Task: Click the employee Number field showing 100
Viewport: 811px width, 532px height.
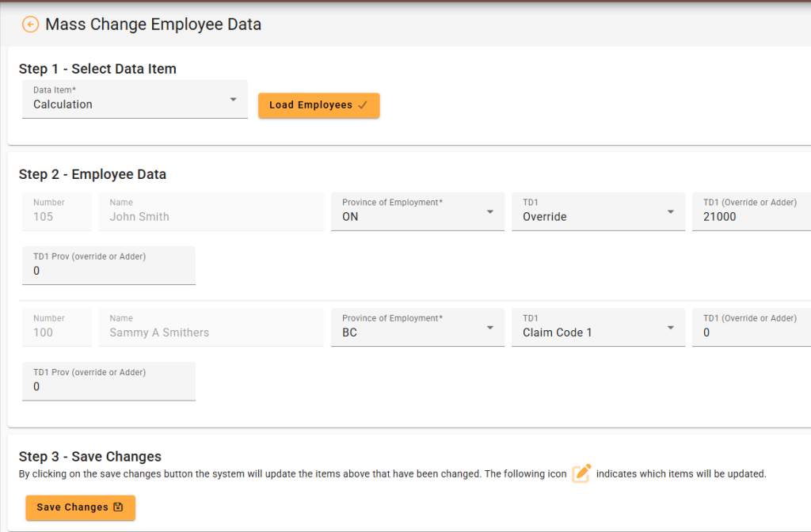Action: (56, 328)
